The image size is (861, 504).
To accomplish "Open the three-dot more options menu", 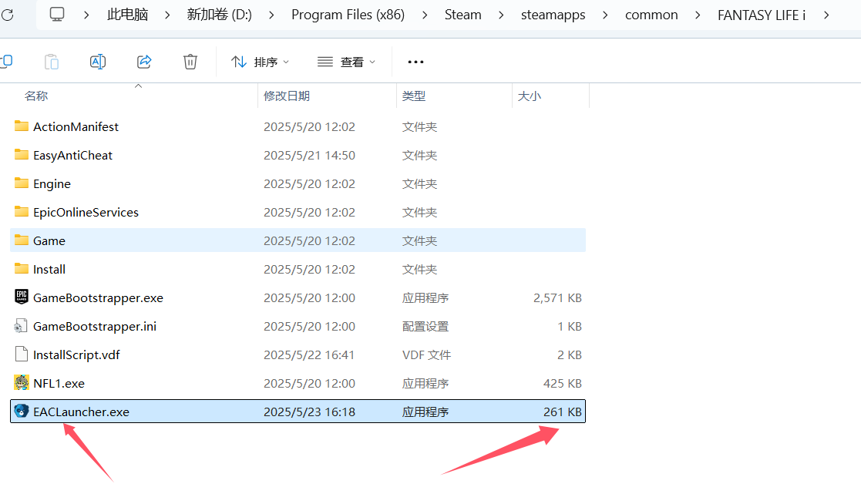I will [x=415, y=62].
